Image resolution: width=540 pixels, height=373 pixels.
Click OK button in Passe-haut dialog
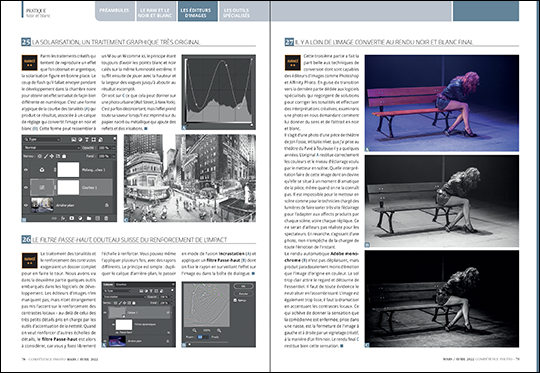pos(243,286)
